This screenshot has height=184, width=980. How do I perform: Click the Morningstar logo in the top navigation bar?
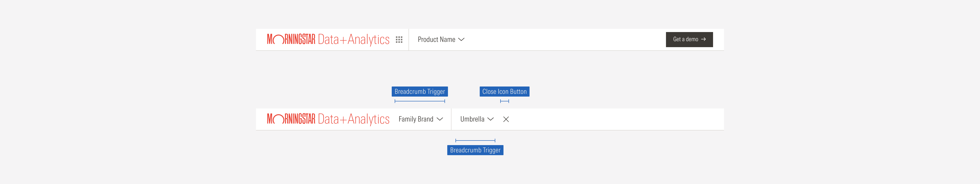point(291,39)
